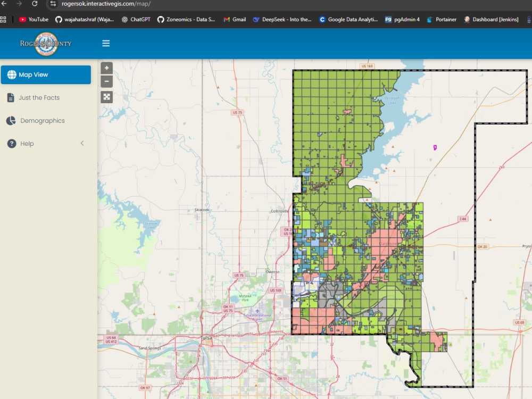
Task: Select the Map View menu item
Action: point(46,74)
